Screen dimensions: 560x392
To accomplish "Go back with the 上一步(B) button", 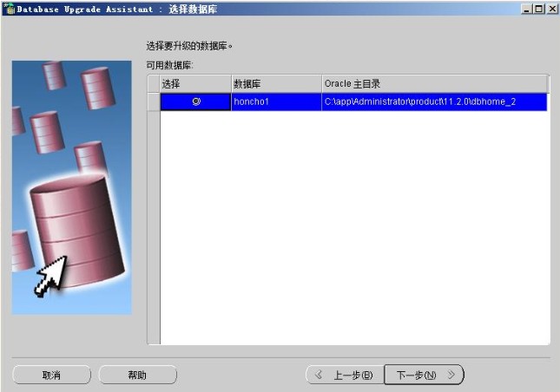I will point(345,375).
